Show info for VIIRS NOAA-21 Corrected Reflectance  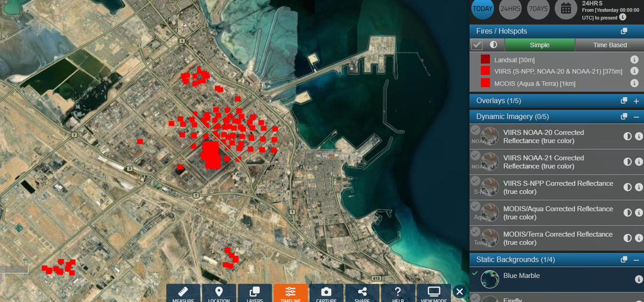coord(639,162)
